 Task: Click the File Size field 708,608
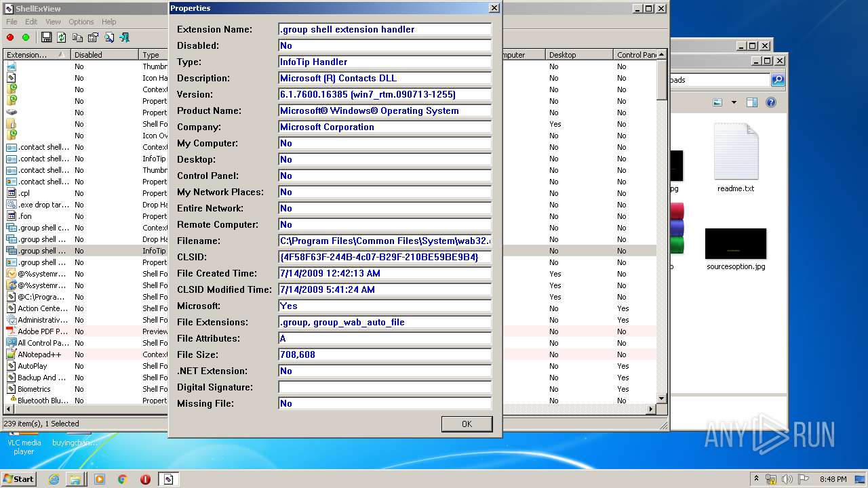coord(384,354)
